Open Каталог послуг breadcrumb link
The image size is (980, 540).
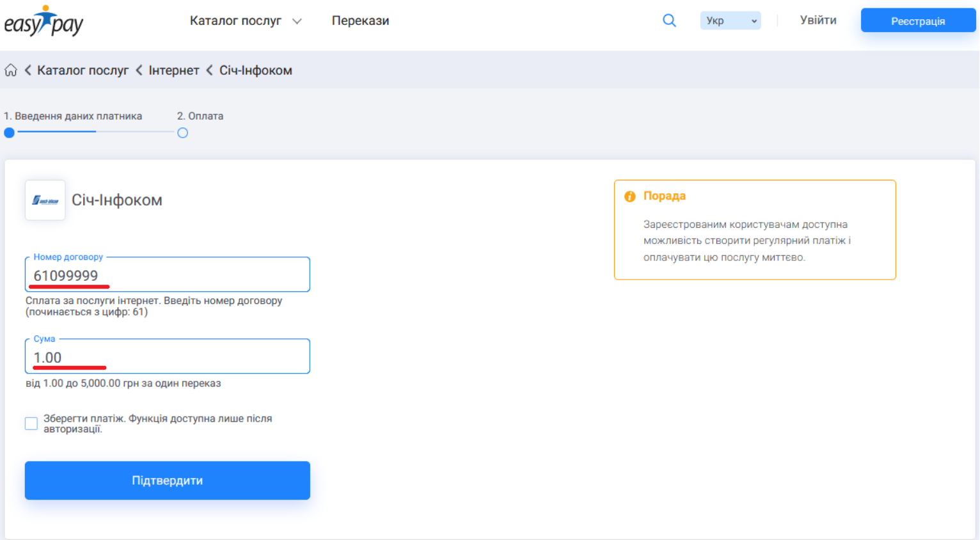point(83,70)
